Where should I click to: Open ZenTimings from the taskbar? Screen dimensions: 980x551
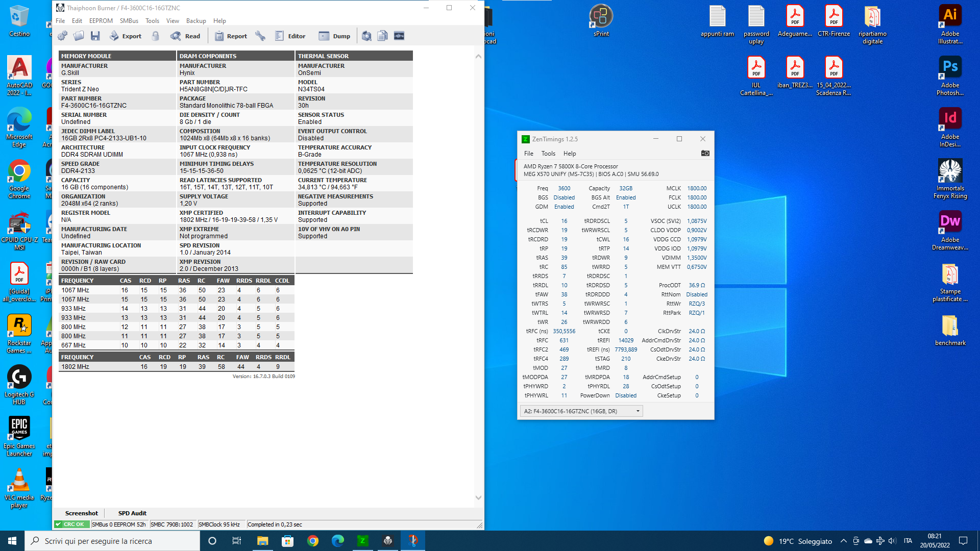363,541
